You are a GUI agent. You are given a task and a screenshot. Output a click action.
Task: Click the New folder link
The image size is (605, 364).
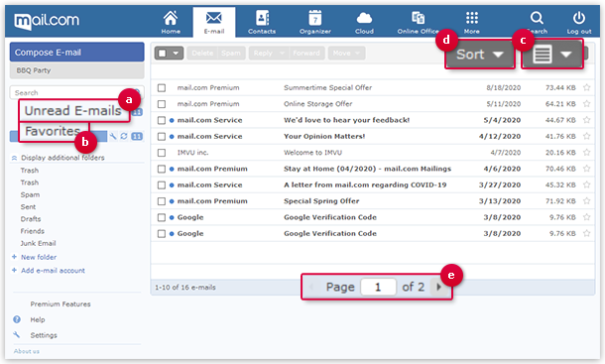39,257
